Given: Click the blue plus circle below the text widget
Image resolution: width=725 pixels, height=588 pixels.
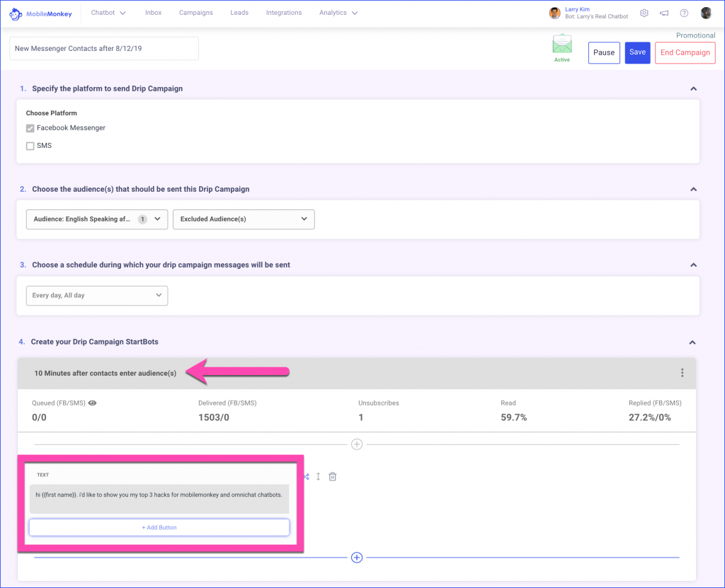Looking at the screenshot, I should [357, 558].
